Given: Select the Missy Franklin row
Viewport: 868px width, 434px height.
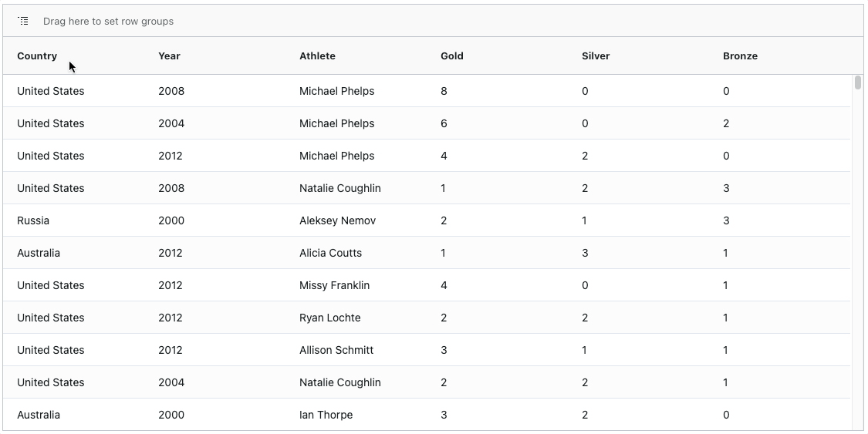Looking at the screenshot, I should tap(427, 285).
